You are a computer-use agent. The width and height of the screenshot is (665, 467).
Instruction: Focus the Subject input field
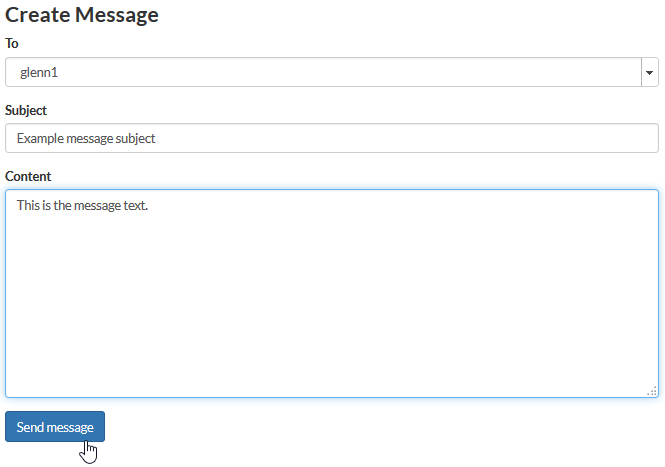coord(332,138)
